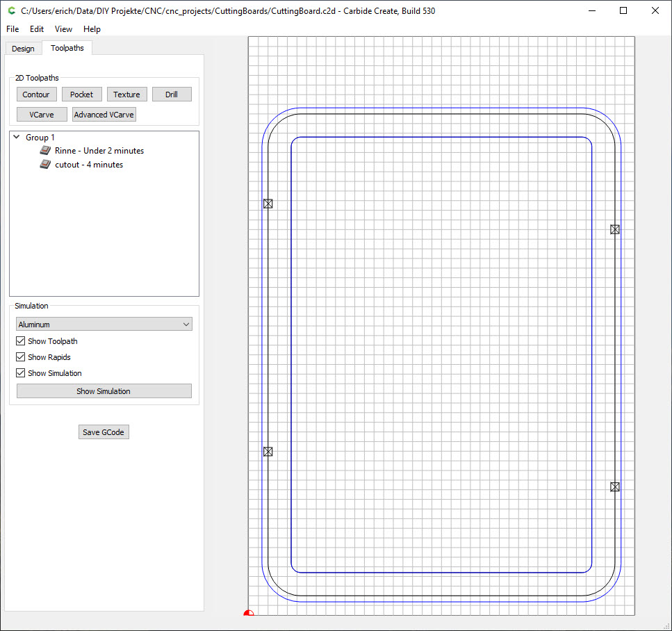Open the Aluminum material dropdown

pos(104,325)
